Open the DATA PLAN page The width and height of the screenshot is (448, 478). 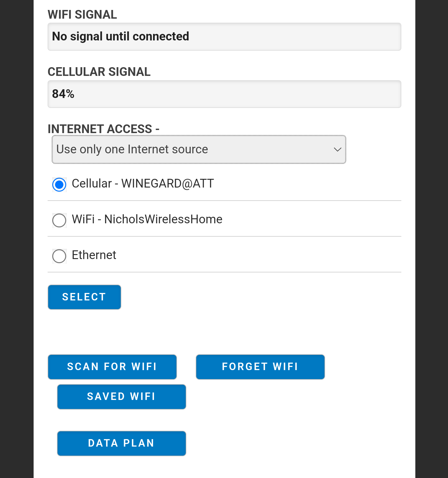[122, 443]
